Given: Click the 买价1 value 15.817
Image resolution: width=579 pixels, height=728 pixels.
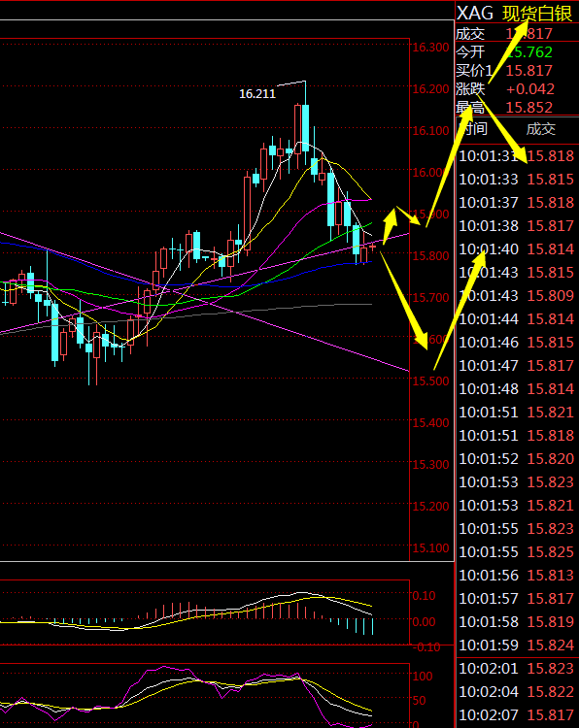Looking at the screenshot, I should point(528,71).
